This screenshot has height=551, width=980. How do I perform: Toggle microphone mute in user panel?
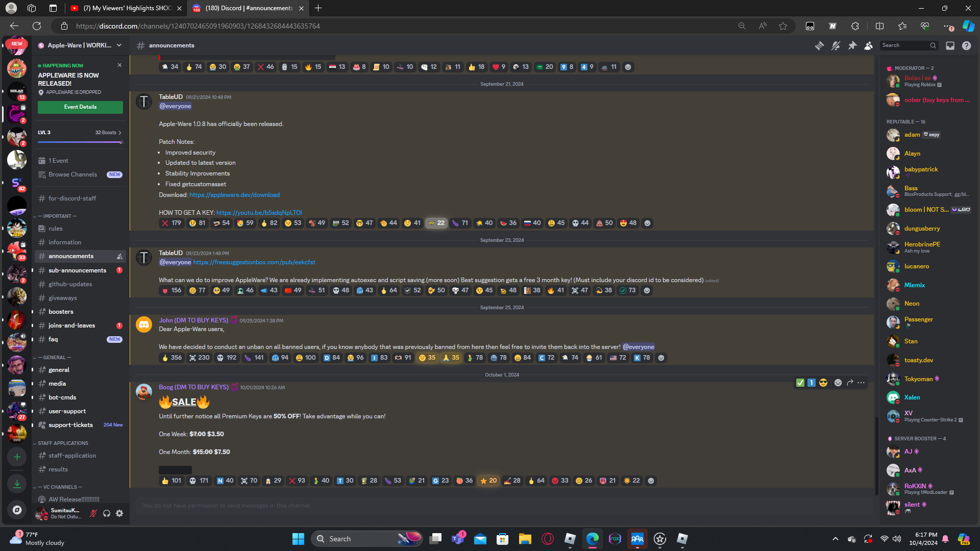click(93, 513)
